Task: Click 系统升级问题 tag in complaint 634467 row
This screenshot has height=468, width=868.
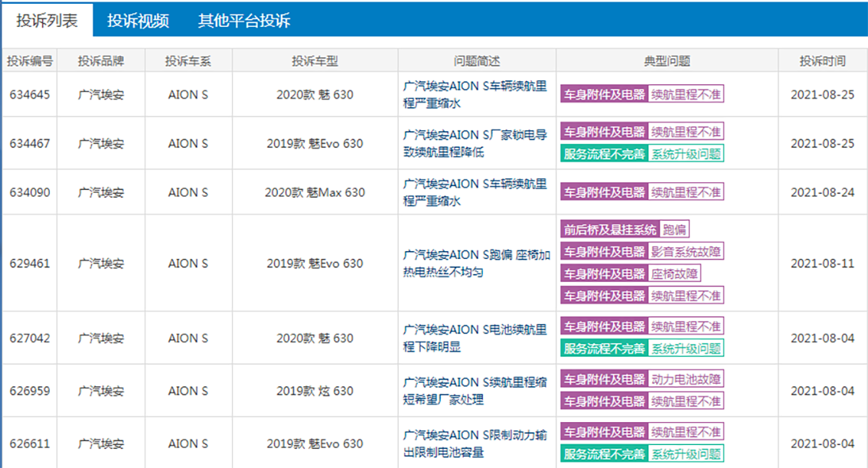Action: coord(686,154)
